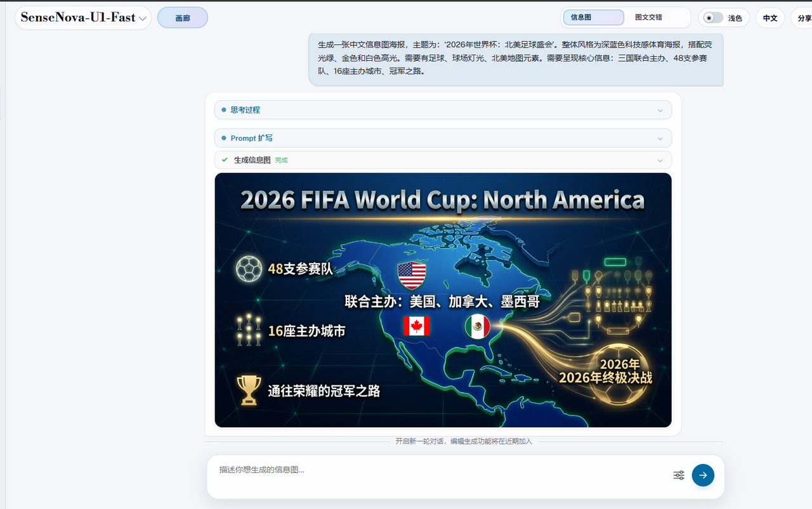The image size is (812, 509).
Task: Expand the Prompt 扩写 section
Action: coord(443,138)
